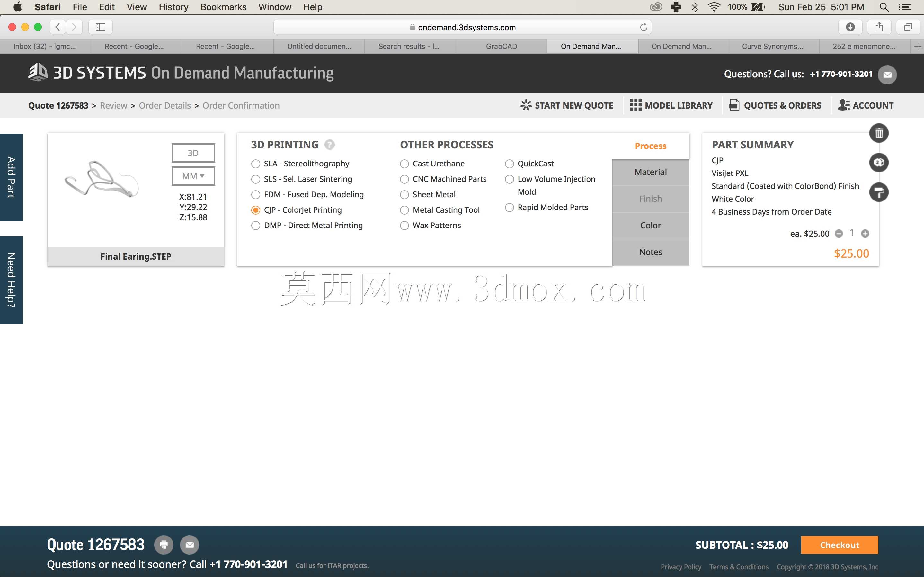The height and width of the screenshot is (577, 924).
Task: Click the Safari address bar
Action: 462,27
